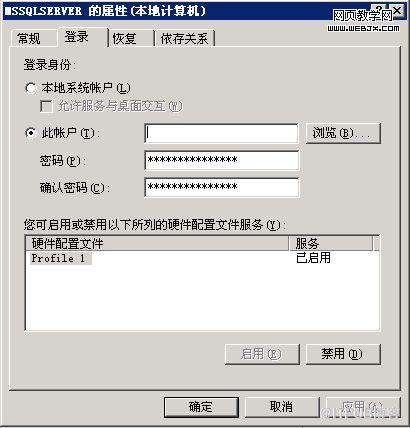Click the 启用 button

(x=262, y=354)
